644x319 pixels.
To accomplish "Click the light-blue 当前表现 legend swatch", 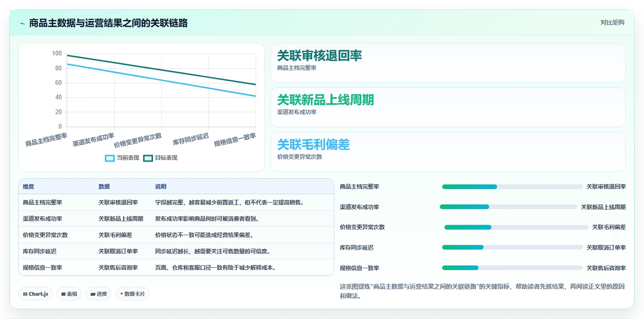I will 110,158.
